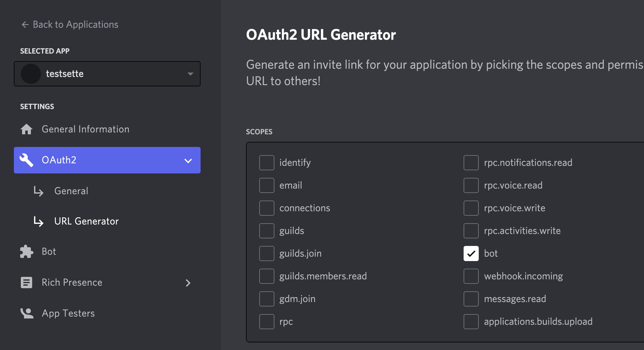Image resolution: width=644 pixels, height=350 pixels.
Task: Open the General sub-item under OAuth2
Action: [x=71, y=191]
